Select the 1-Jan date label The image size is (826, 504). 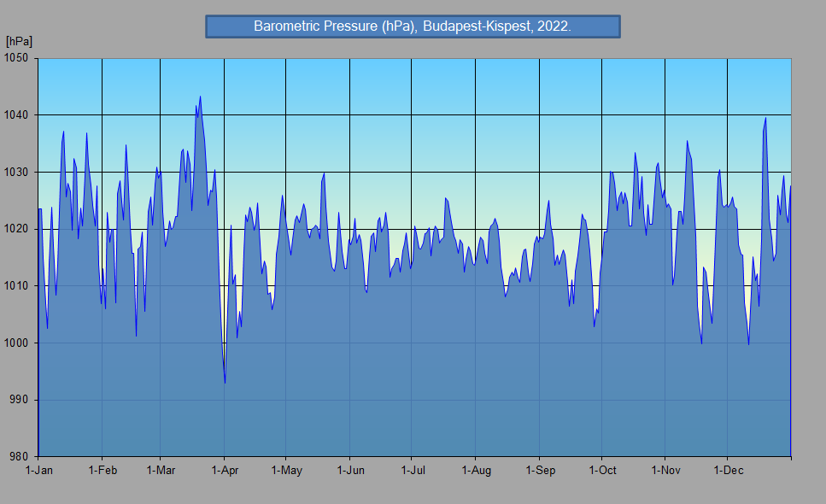(x=39, y=471)
